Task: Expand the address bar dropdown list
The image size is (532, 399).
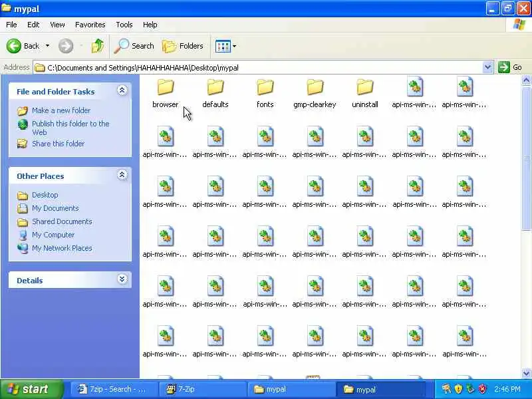Action: (x=487, y=67)
